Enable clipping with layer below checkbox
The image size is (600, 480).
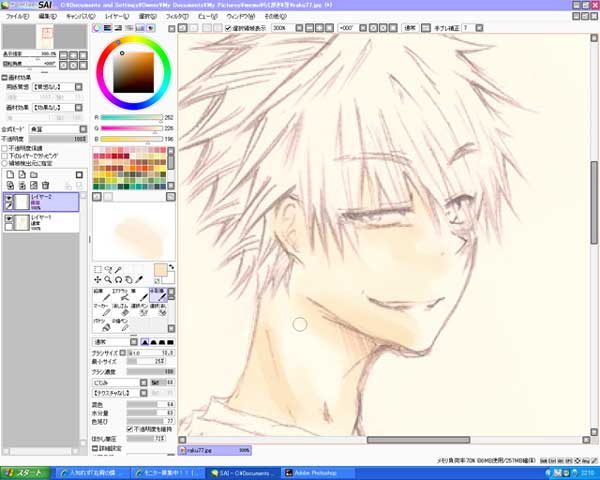5,156
